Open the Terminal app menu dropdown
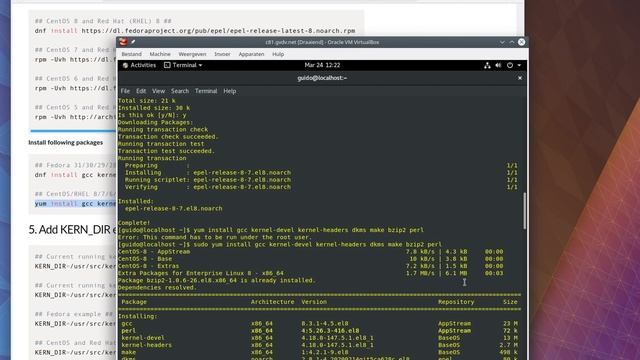 point(183,65)
